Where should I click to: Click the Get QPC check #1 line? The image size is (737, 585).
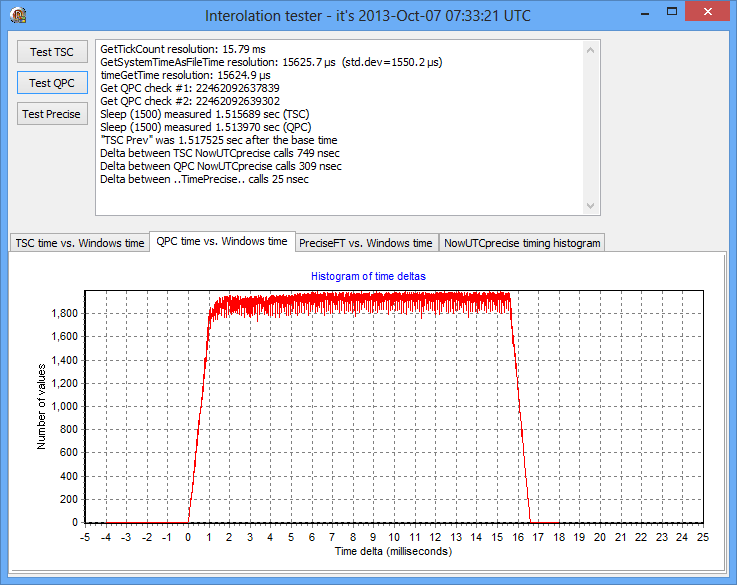tap(190, 88)
